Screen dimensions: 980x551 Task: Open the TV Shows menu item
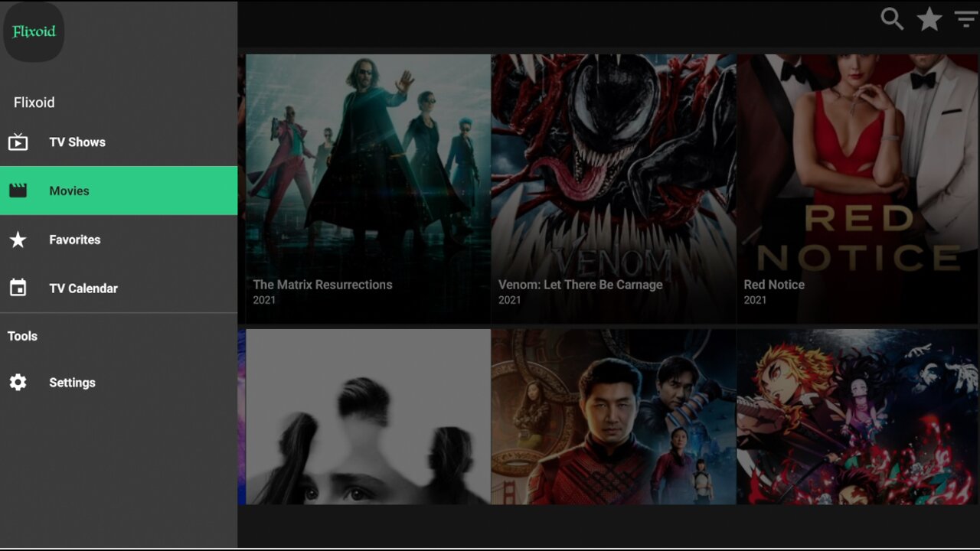click(119, 142)
